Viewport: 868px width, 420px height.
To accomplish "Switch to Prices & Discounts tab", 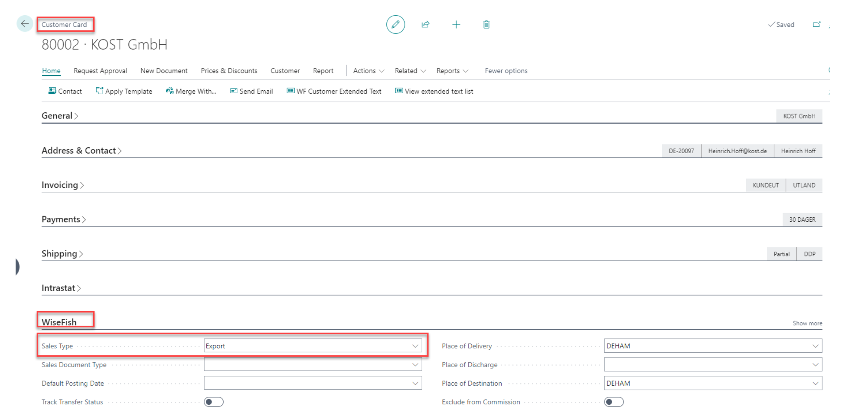I will pyautogui.click(x=229, y=71).
